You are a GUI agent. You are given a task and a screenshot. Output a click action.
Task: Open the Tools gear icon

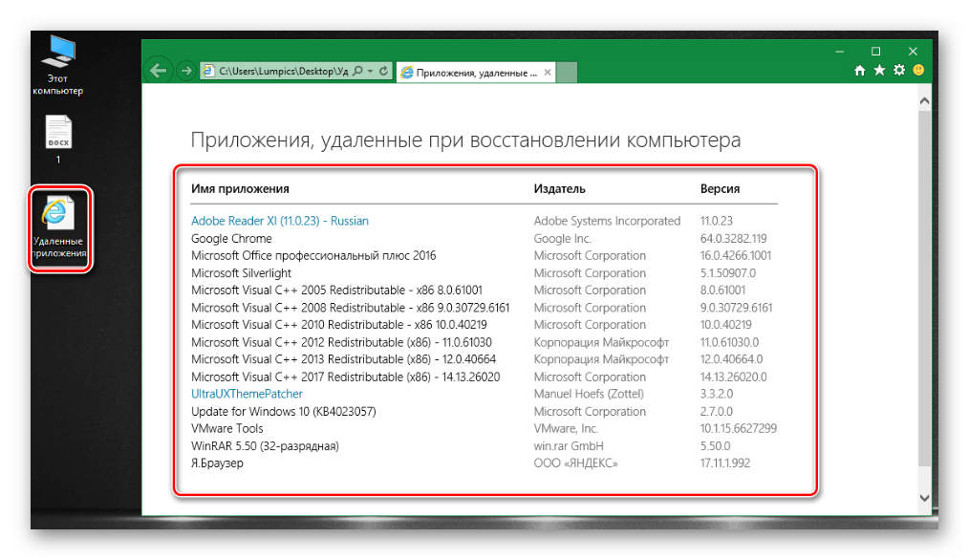(x=899, y=71)
